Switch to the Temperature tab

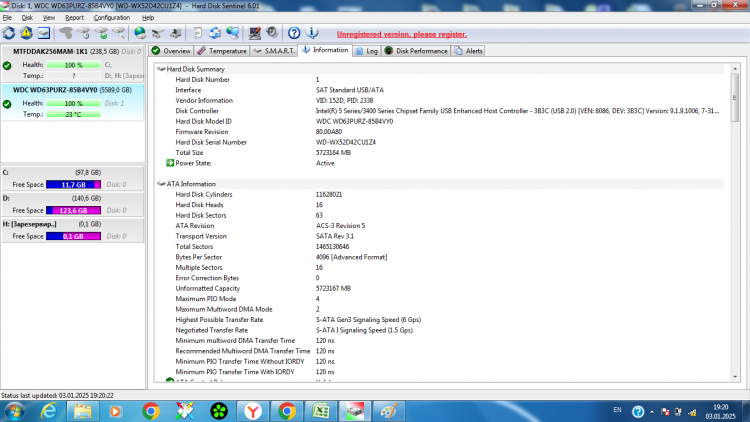[x=222, y=51]
